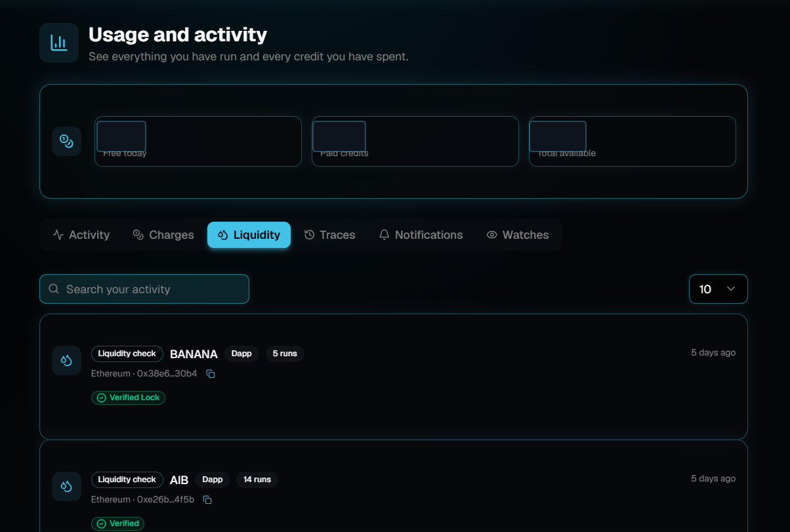Click the Ethereum · 0xe26b...4f5b address text
Image resolution: width=790 pixels, height=532 pixels.
tap(142, 500)
